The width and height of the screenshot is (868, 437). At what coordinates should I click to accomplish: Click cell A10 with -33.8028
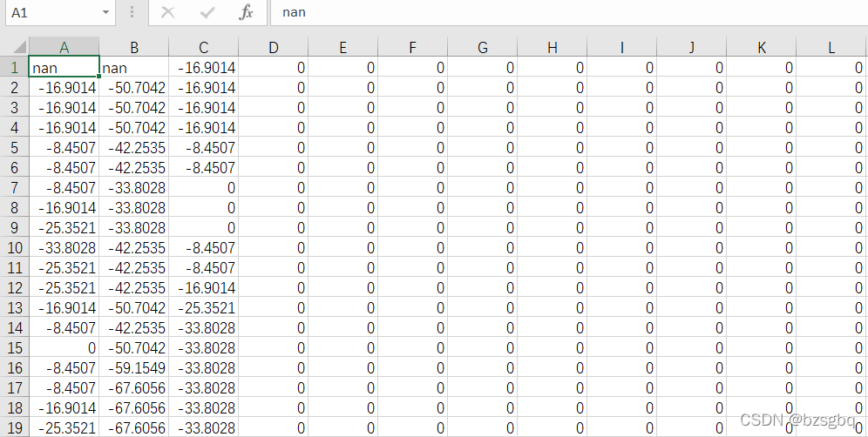point(64,247)
